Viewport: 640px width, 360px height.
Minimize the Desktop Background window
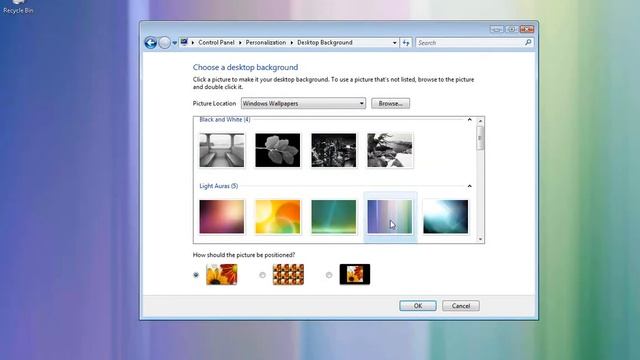point(497,29)
